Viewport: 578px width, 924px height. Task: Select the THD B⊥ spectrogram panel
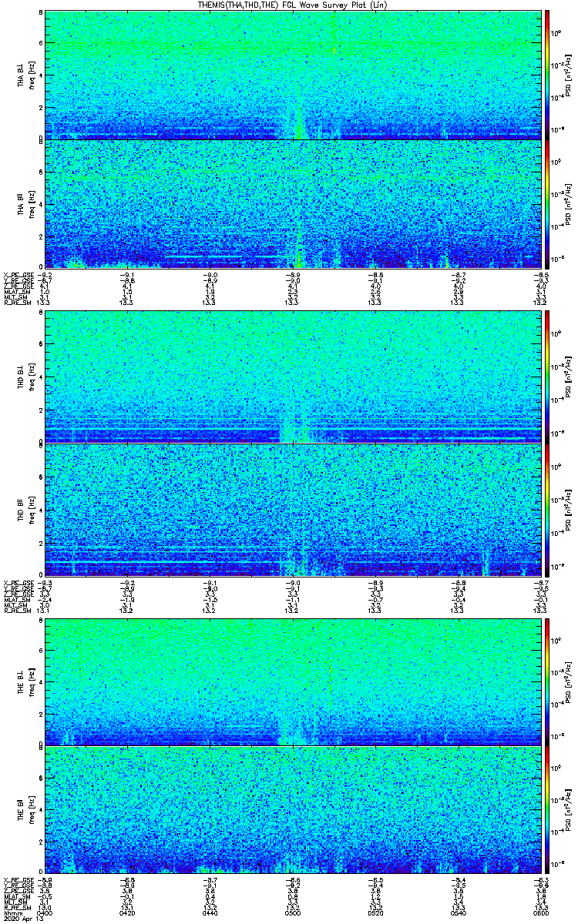[293, 377]
